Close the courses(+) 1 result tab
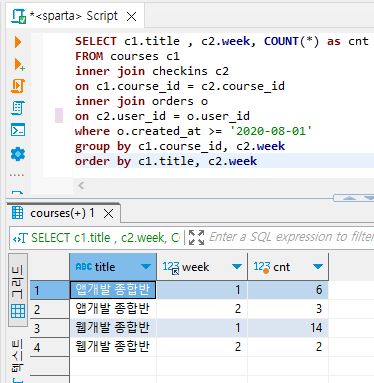The height and width of the screenshot is (383, 374). (x=109, y=214)
